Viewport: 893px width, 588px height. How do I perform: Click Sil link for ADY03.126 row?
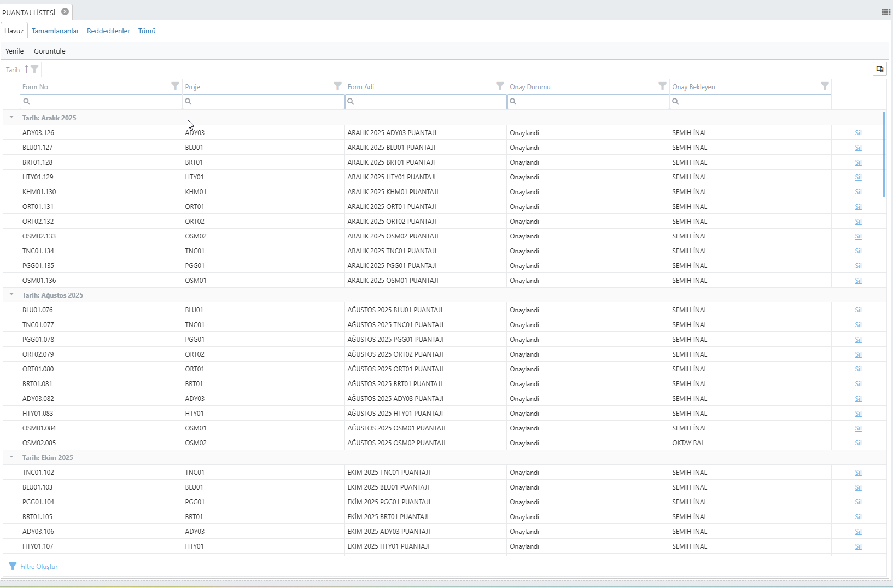click(858, 133)
